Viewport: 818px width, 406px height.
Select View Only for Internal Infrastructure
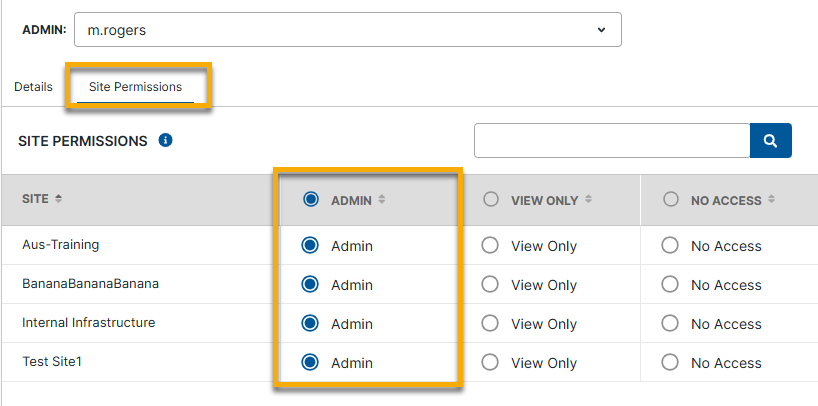pos(491,324)
